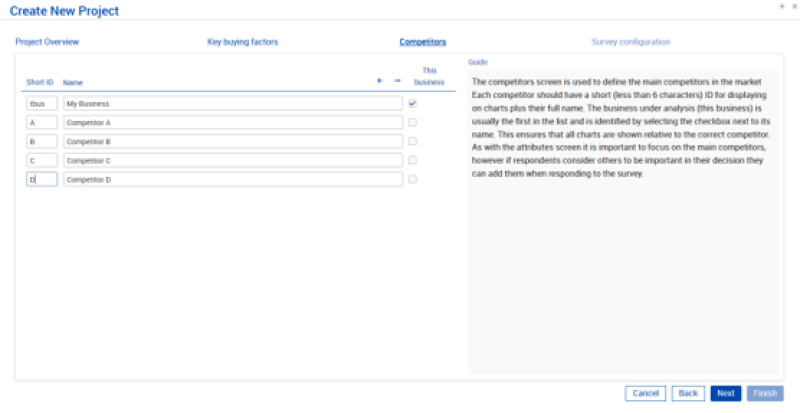
Task: Click the Finish button
Action: [x=765, y=393]
